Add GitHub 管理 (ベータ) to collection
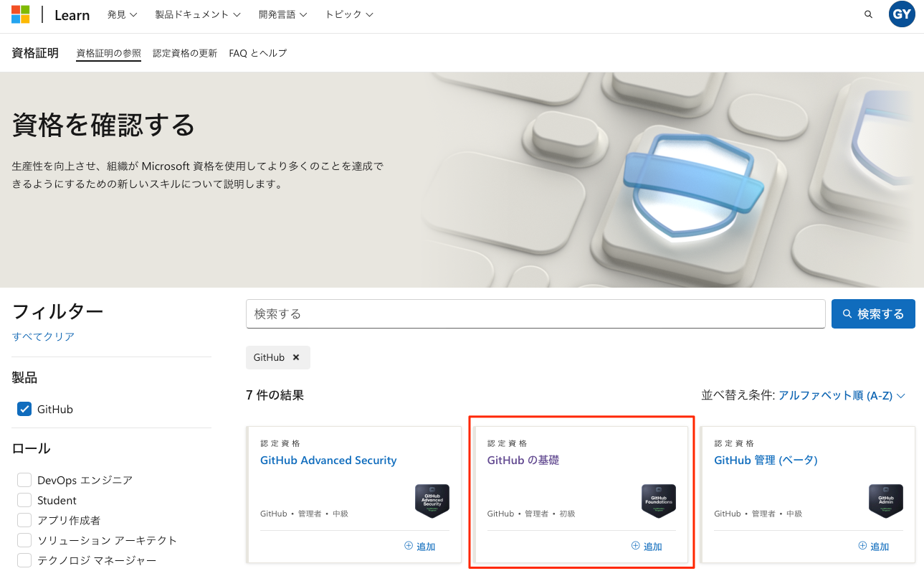 click(874, 546)
